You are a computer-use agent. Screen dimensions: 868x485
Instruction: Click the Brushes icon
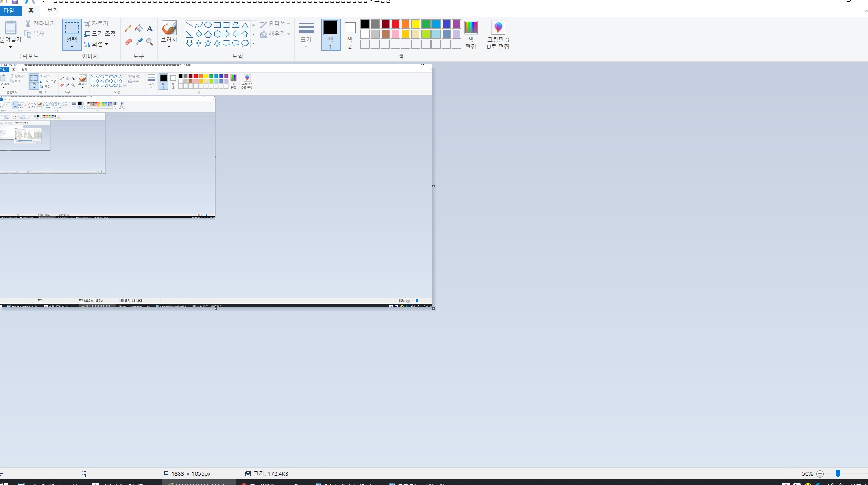tap(169, 28)
